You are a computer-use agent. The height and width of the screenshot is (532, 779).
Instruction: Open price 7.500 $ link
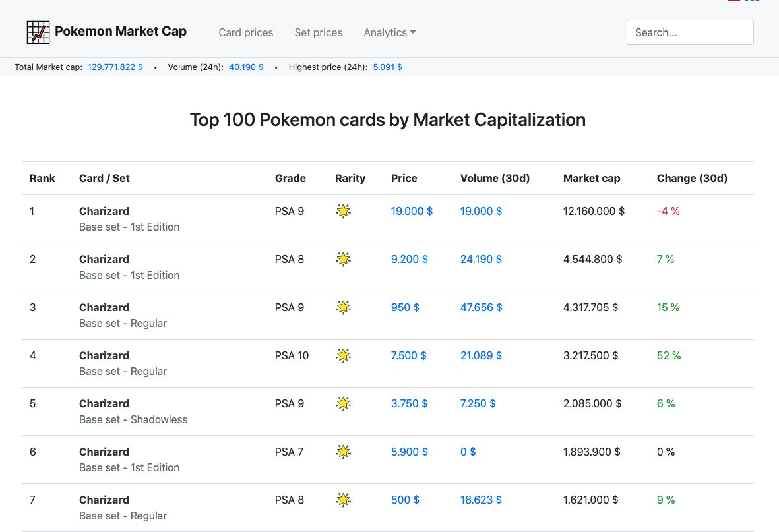point(409,356)
